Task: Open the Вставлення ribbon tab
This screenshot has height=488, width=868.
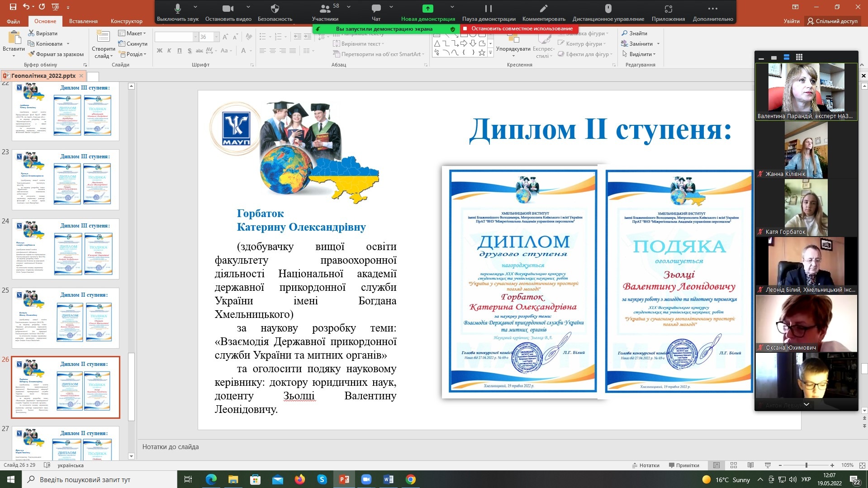Action: click(83, 21)
